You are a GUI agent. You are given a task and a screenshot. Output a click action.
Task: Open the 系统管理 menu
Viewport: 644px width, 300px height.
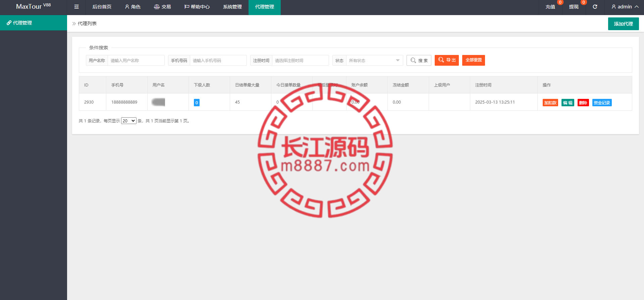tap(232, 7)
